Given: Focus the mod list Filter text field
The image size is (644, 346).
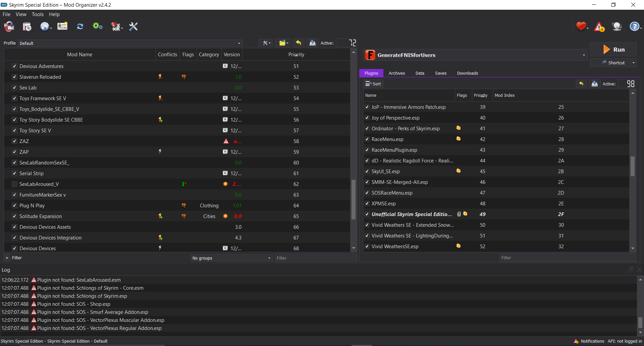Looking at the screenshot, I should click(315, 258).
